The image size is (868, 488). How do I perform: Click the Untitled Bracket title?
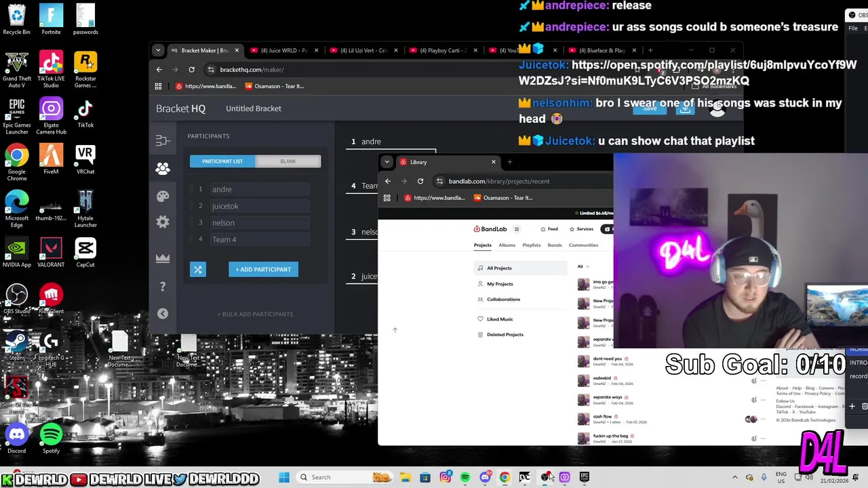point(254,108)
